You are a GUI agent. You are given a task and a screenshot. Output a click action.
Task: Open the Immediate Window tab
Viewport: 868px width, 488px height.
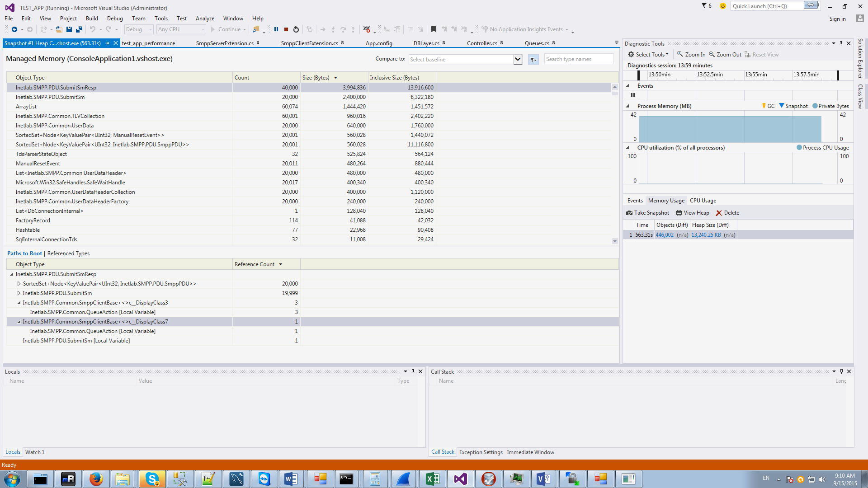(530, 452)
